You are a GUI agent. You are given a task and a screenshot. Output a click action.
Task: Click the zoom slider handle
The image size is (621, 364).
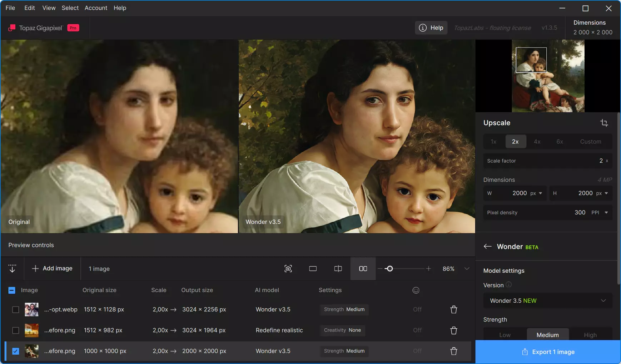coord(389,269)
